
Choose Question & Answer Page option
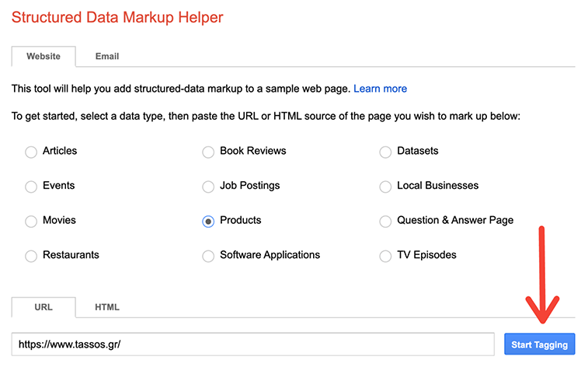(x=385, y=222)
